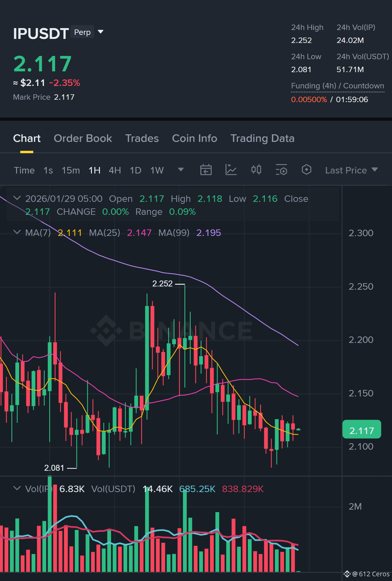Collapse the MA indicator legend

[17, 232]
